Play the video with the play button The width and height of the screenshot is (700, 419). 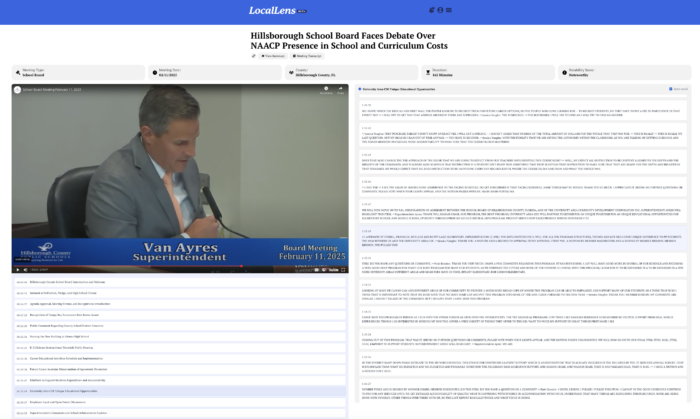coord(17,270)
